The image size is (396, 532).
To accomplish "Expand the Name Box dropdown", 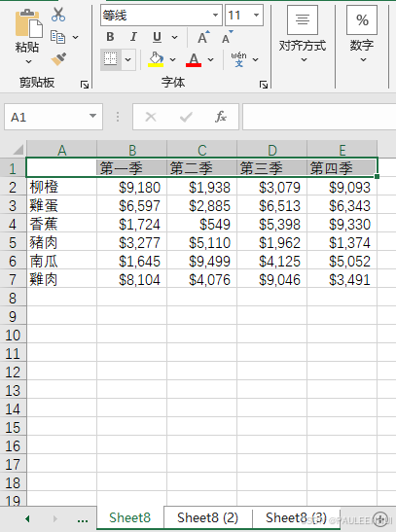I will point(92,117).
